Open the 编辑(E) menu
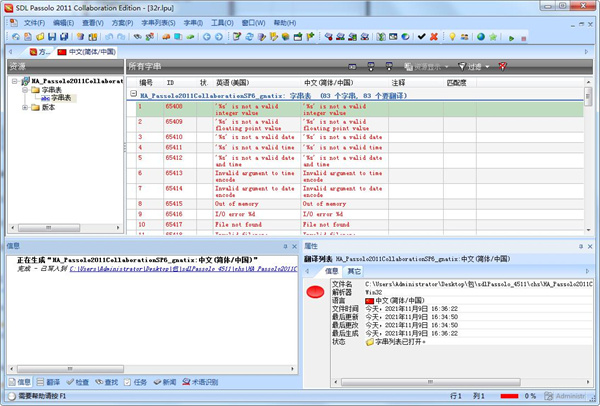 64,23
